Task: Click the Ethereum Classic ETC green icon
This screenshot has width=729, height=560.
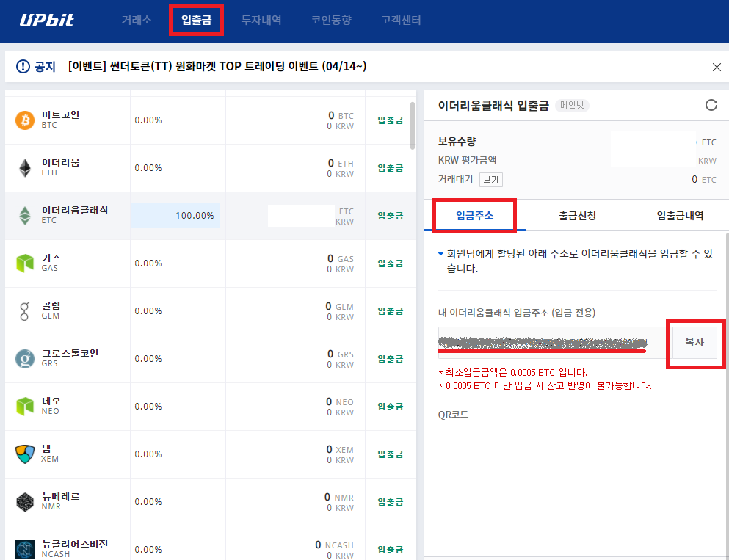Action: 25,216
